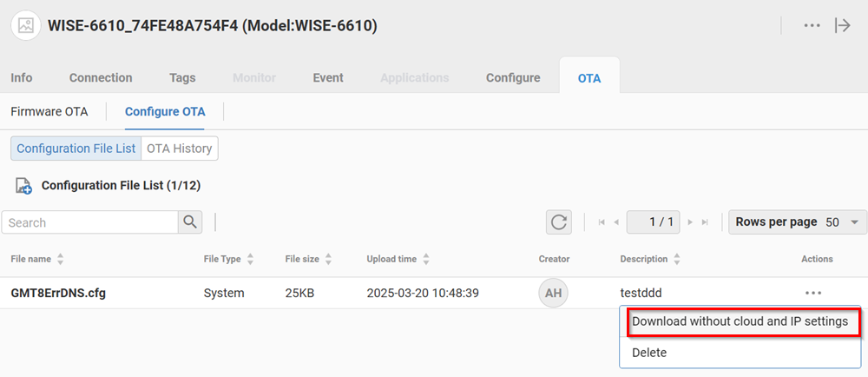Image resolution: width=868 pixels, height=377 pixels.
Task: Click the add configuration file icon
Action: (x=23, y=186)
